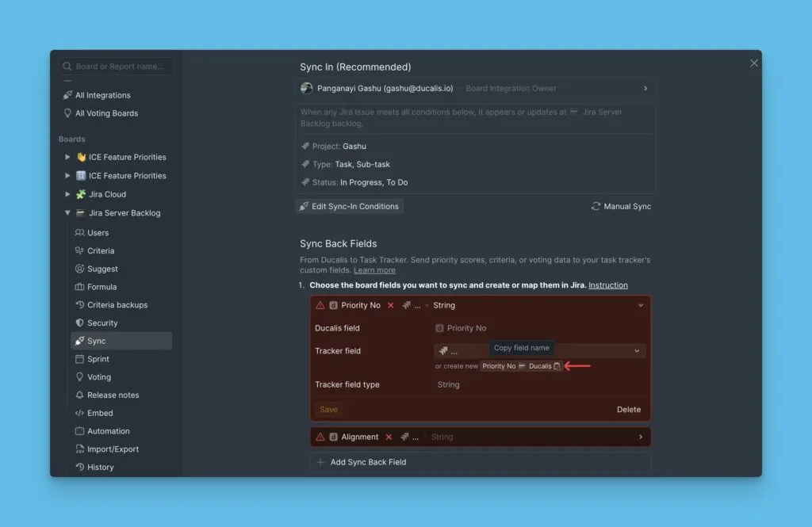Select the Sync menu item
Image resolution: width=812 pixels, height=527 pixels.
pyautogui.click(x=97, y=341)
